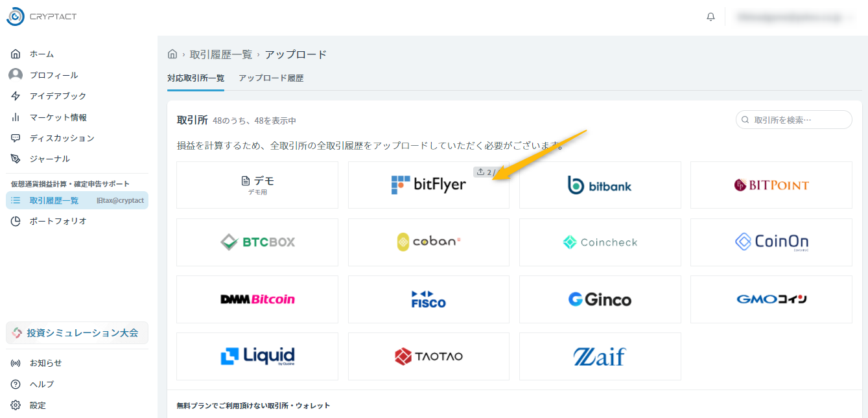This screenshot has height=418, width=868.
Task: Click the Cryptact logo icon
Action: (x=15, y=16)
